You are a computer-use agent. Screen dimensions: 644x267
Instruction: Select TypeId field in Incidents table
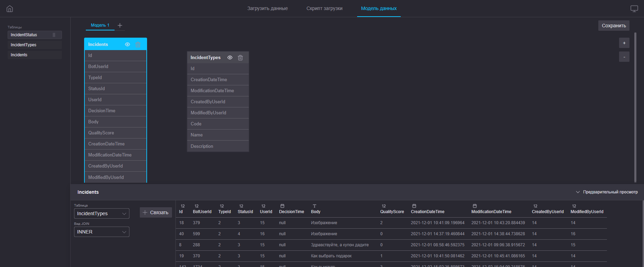pyautogui.click(x=116, y=78)
